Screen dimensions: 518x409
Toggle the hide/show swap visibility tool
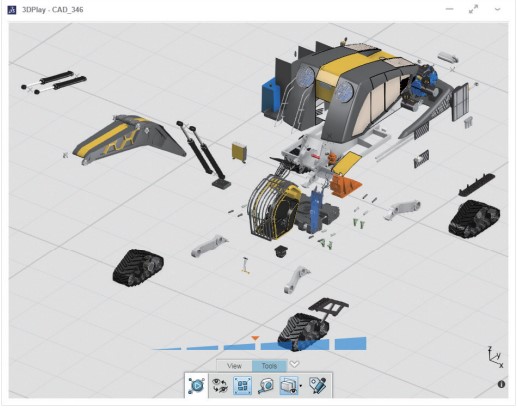pos(220,386)
